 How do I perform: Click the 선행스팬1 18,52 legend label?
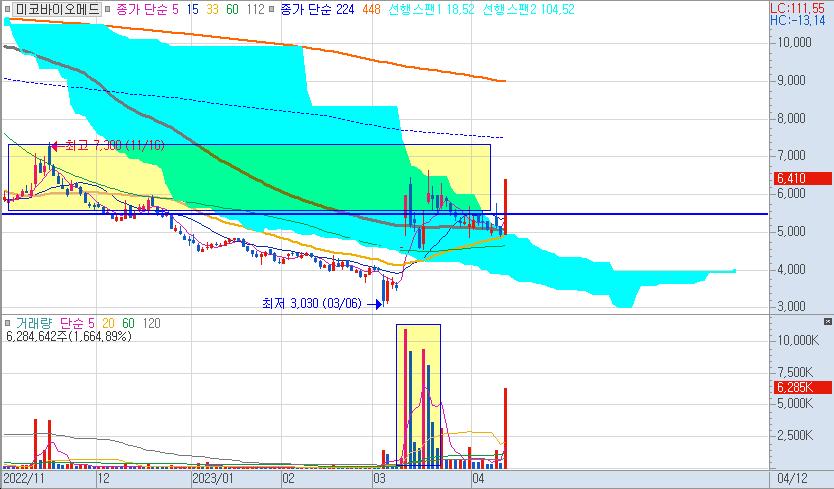(x=431, y=9)
